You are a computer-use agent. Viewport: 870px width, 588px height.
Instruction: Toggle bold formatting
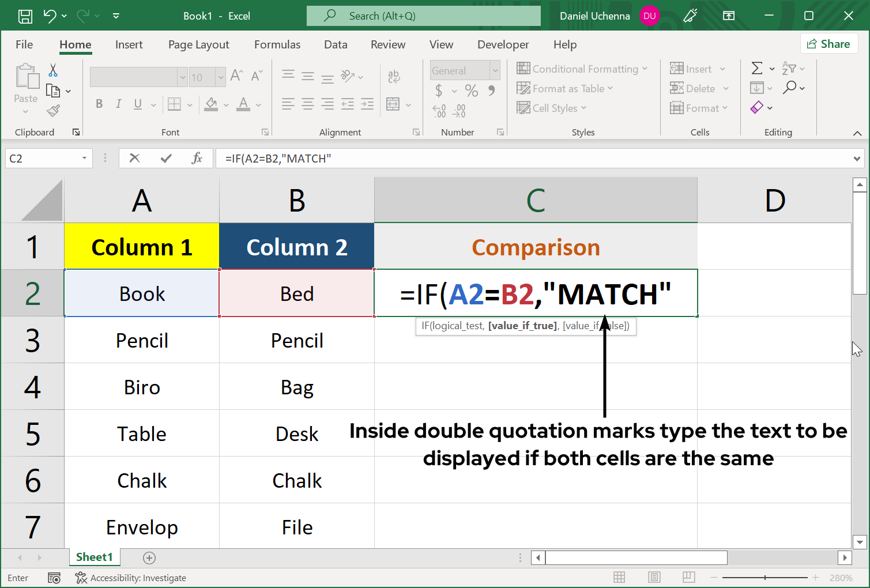[x=99, y=104]
